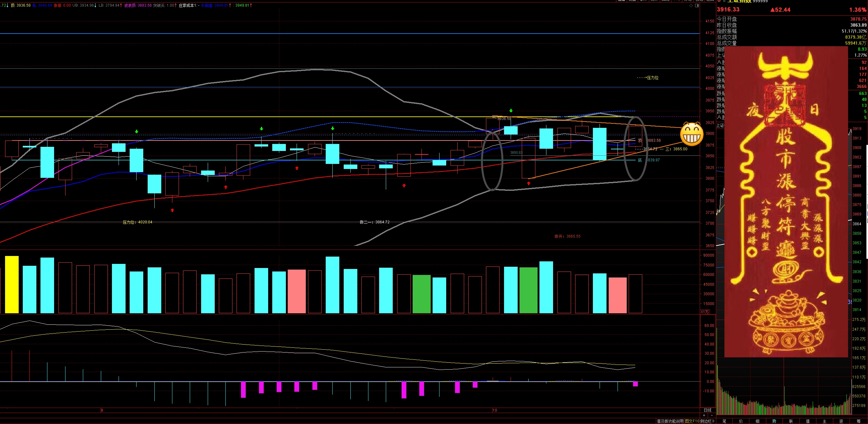868x424 pixels.
Task: Click the yellow volume bar
Action: (x=12, y=285)
